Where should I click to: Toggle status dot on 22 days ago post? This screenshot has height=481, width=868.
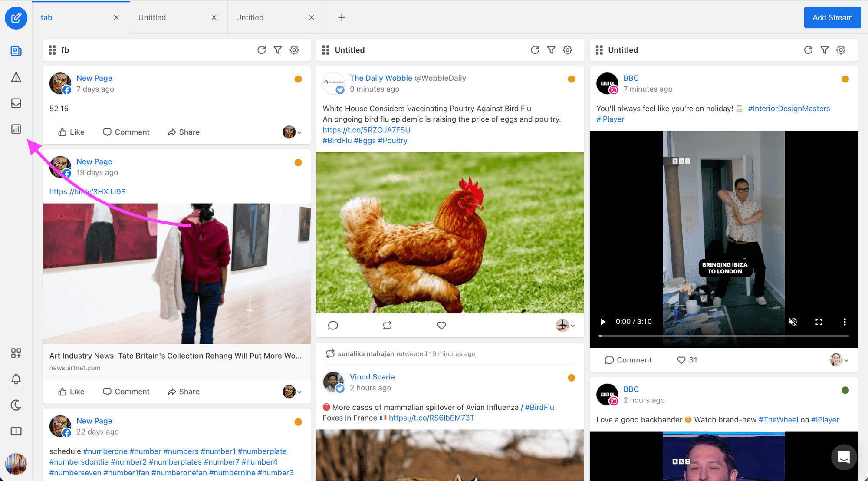[298, 422]
